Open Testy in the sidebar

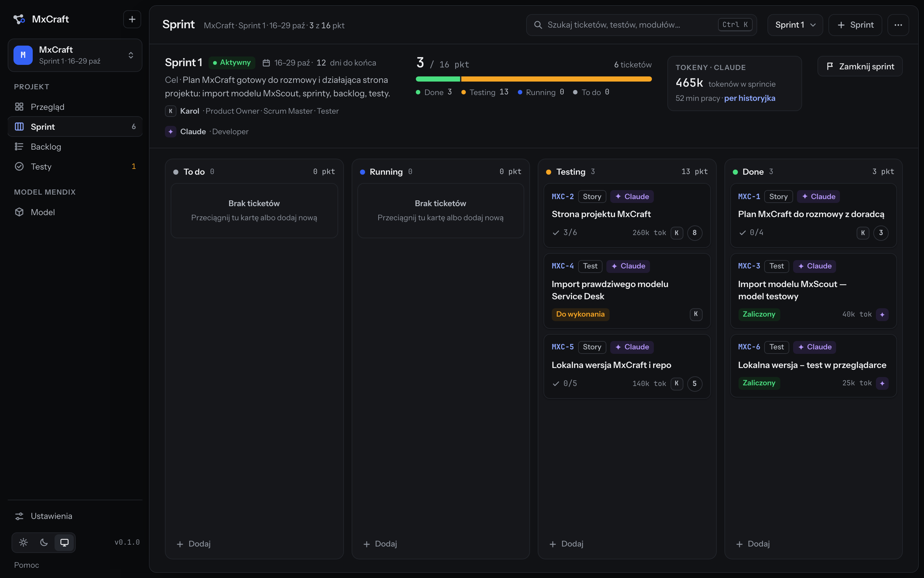point(75,166)
